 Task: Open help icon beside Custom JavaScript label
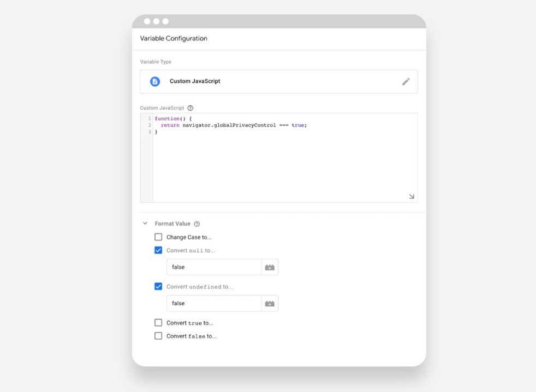coord(190,108)
